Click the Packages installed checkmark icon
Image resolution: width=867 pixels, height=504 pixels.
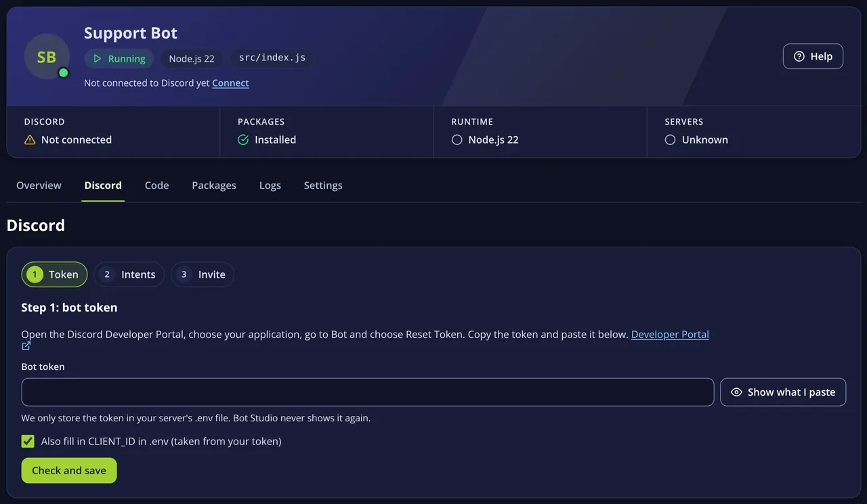point(243,140)
